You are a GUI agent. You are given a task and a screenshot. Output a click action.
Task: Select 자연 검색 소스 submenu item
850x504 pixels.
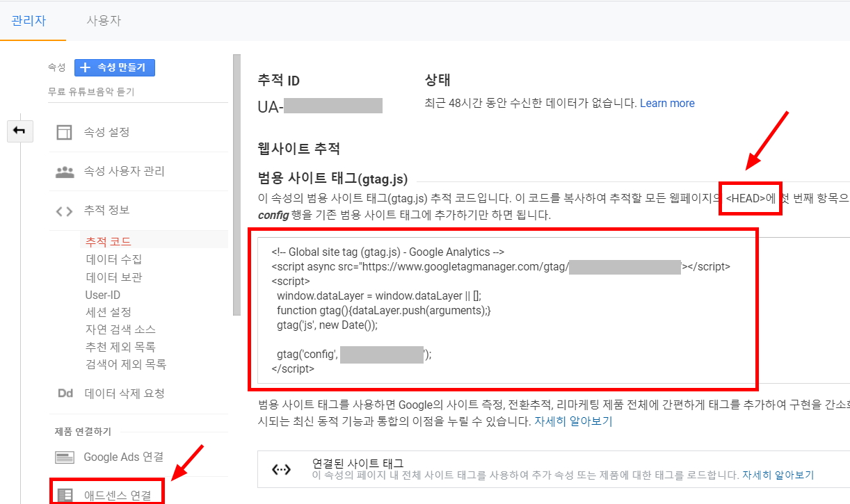120,330
